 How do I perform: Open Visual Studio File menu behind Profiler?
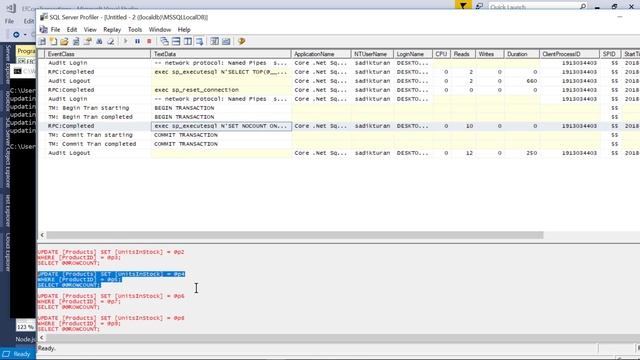pyautogui.click(x=9, y=21)
